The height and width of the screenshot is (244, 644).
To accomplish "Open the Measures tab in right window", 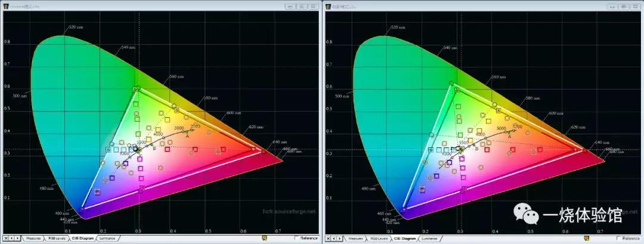I will pyautogui.click(x=355, y=239).
